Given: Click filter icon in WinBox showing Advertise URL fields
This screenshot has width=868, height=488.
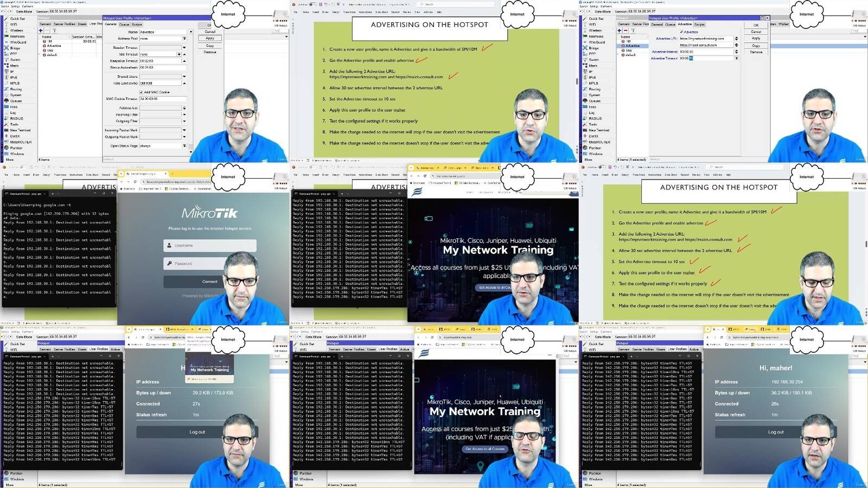Looking at the screenshot, I should tap(633, 30).
